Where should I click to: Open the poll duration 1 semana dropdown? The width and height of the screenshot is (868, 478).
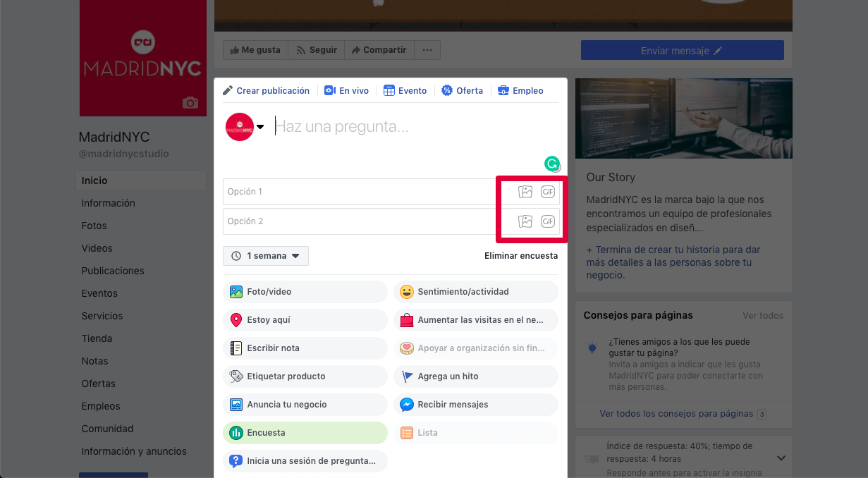tap(266, 256)
